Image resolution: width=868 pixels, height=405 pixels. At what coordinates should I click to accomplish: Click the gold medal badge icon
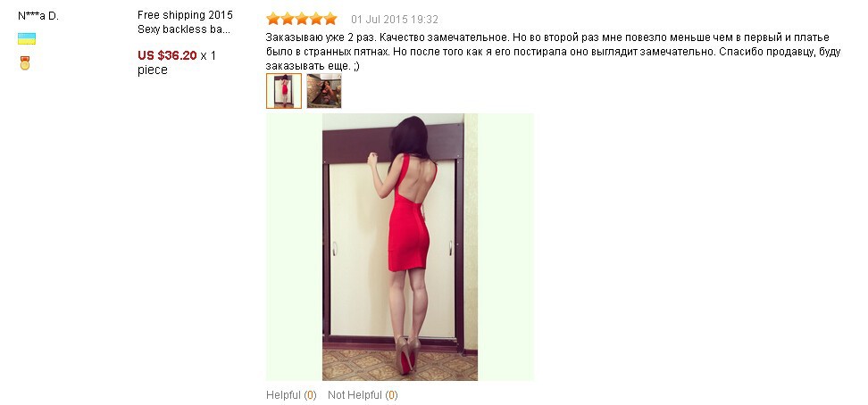click(x=25, y=63)
